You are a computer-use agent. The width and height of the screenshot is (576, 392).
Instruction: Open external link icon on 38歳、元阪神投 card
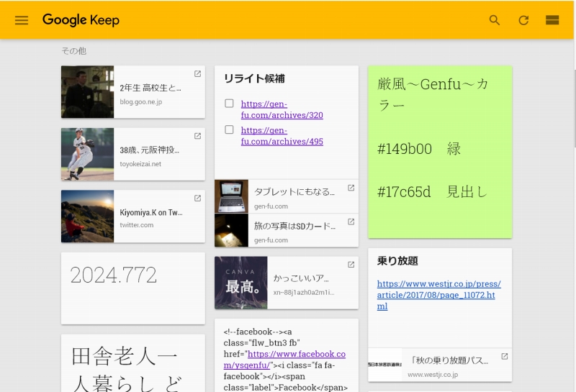[x=197, y=136]
